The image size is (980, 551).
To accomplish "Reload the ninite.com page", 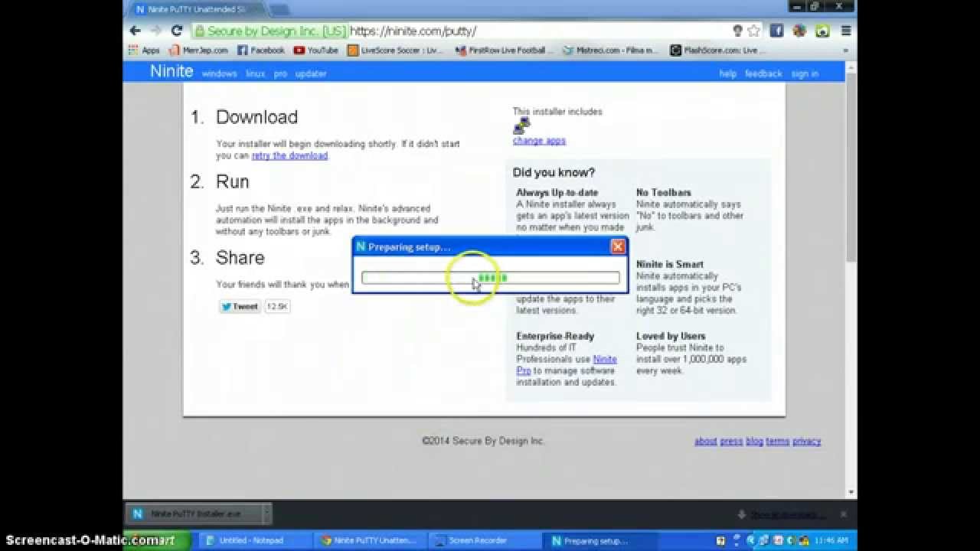I will coord(177,31).
